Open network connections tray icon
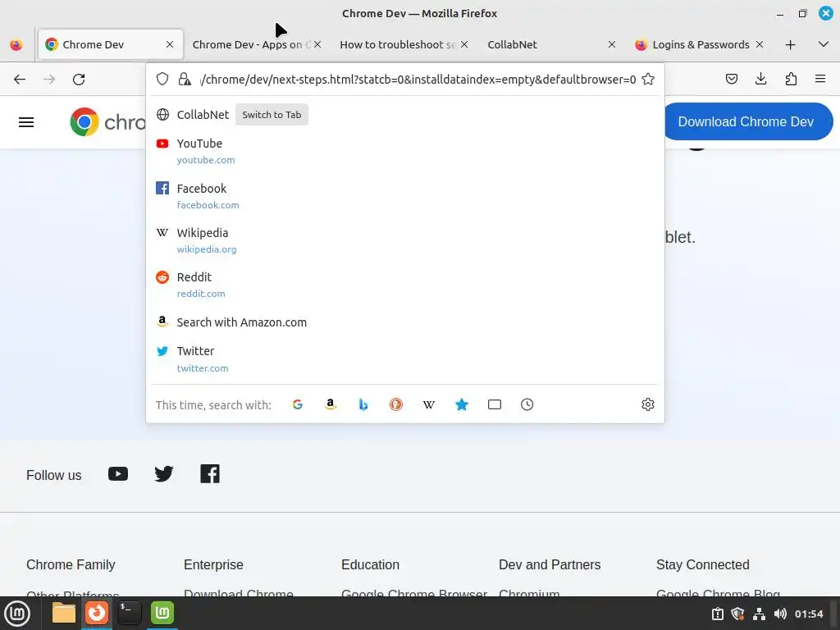This screenshot has height=630, width=840. tap(759, 614)
